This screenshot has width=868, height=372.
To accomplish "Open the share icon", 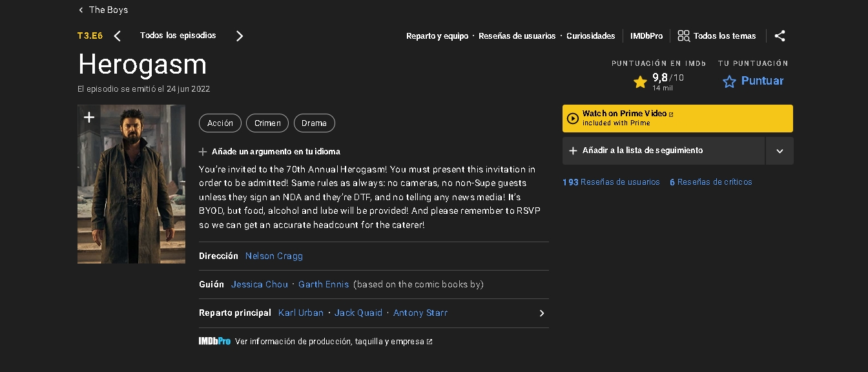I will [780, 36].
